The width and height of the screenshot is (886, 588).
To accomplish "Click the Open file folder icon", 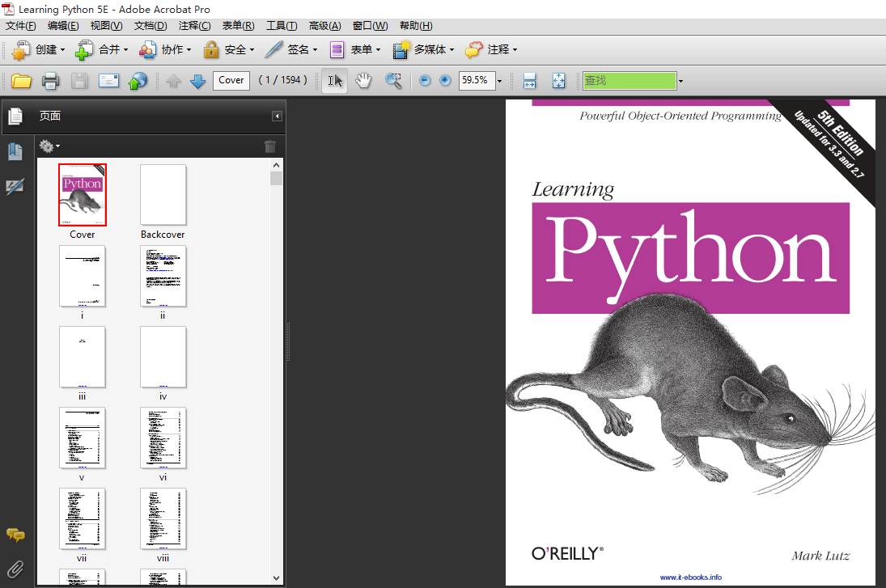I will click(x=22, y=81).
